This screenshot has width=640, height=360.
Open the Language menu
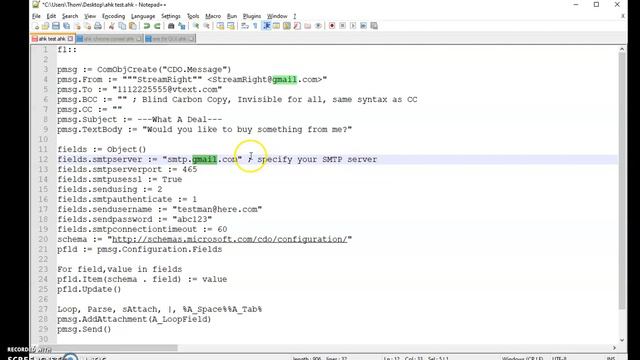[x=143, y=16]
